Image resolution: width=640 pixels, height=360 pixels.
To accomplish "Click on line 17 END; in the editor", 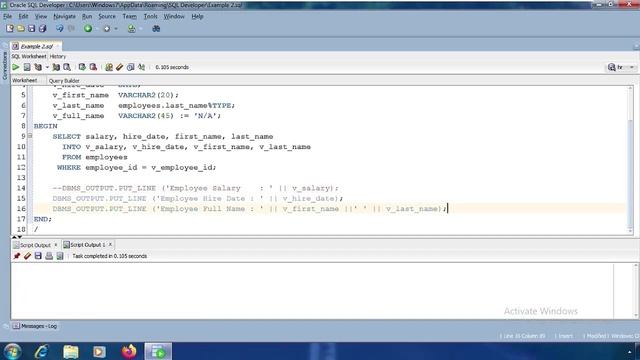I will pyautogui.click(x=42, y=219).
